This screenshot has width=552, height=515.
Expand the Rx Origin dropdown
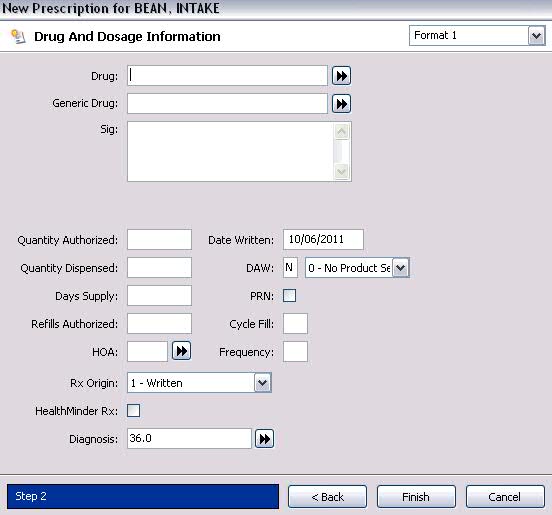coord(263,383)
